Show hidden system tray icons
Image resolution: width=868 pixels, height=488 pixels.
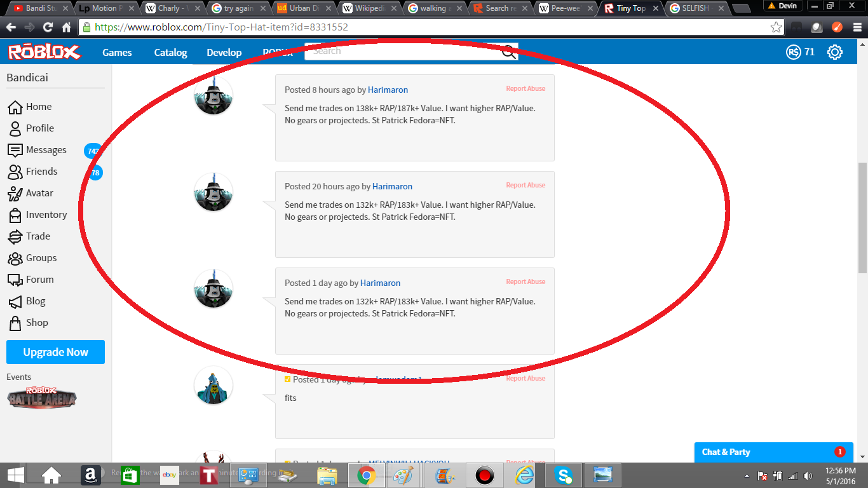click(747, 475)
